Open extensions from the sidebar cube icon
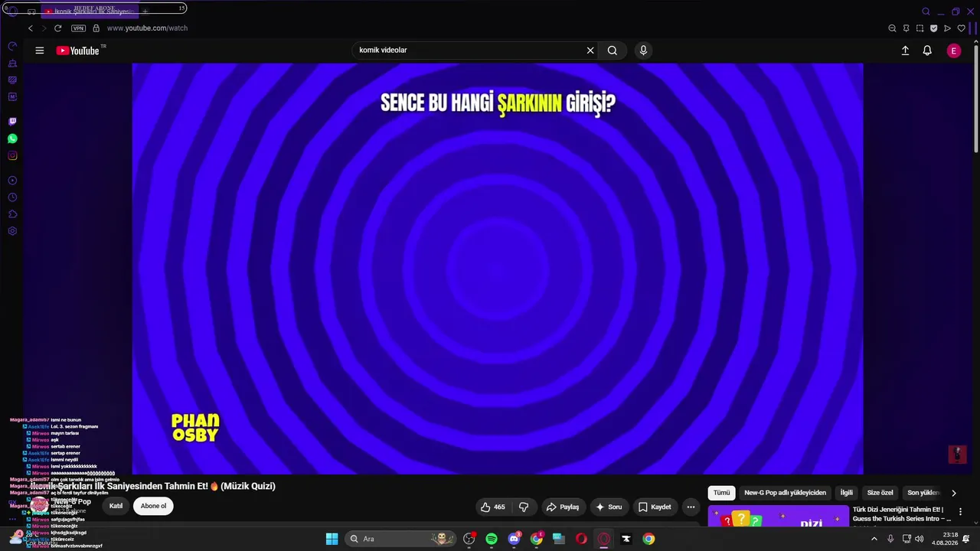 tap(12, 214)
